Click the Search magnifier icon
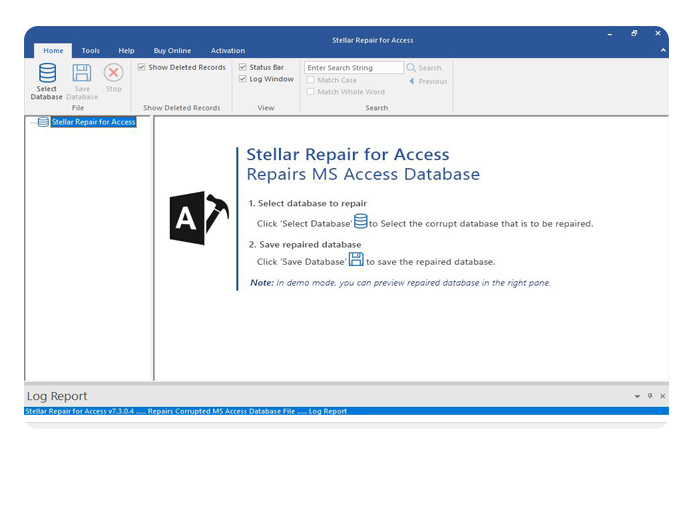Screen dimensions: 699x518 (x=411, y=67)
